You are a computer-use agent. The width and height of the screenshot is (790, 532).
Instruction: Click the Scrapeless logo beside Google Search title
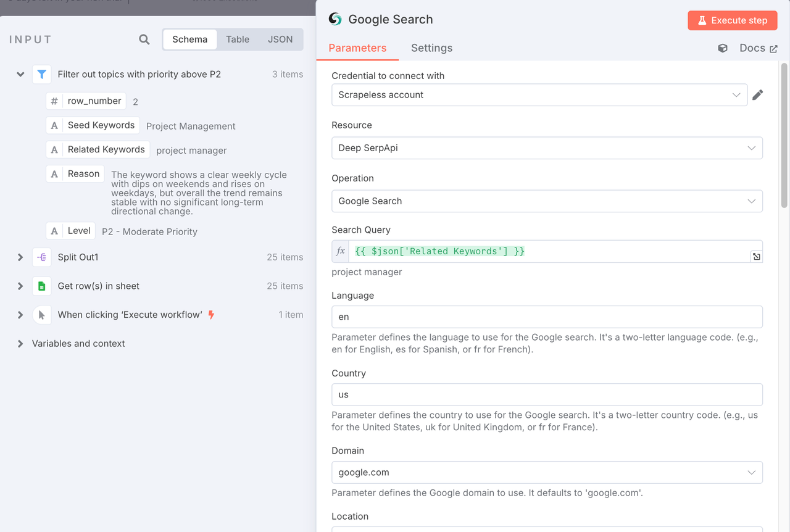click(335, 19)
